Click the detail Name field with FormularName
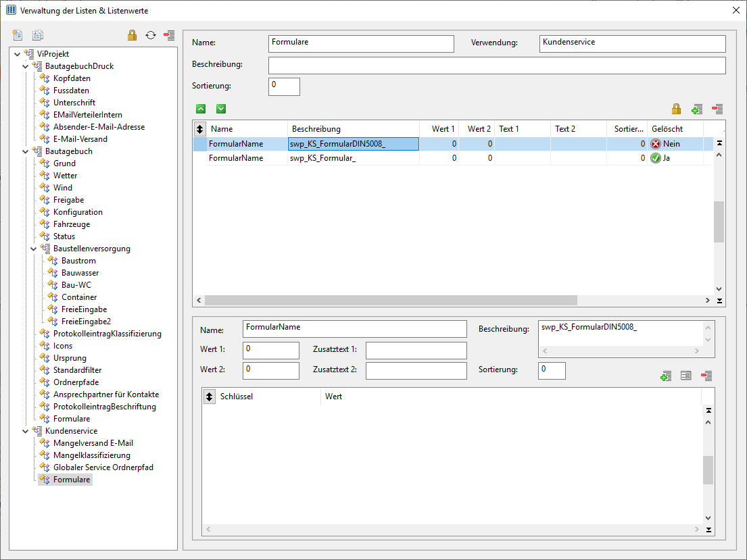Viewport: 747px width, 560px height. click(x=355, y=329)
